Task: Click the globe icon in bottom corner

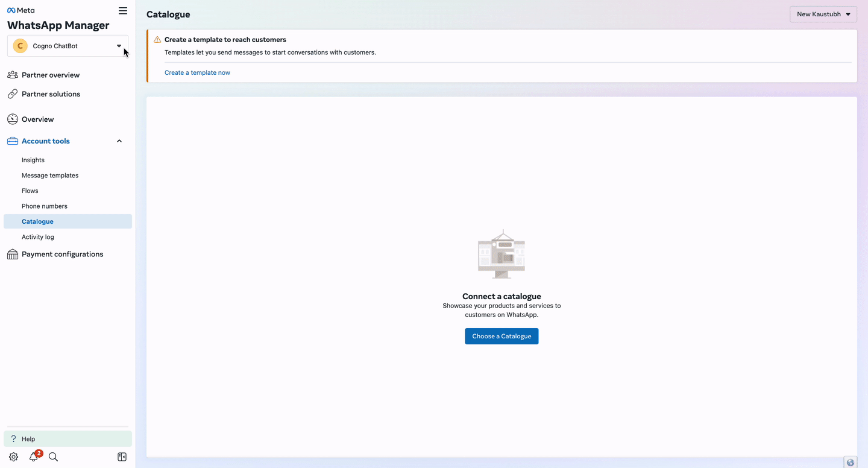Action: click(x=851, y=463)
